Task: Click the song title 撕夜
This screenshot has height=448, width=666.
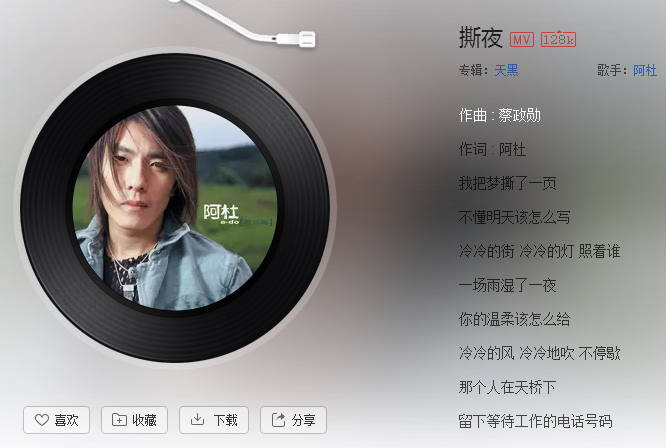Action: pos(481,38)
